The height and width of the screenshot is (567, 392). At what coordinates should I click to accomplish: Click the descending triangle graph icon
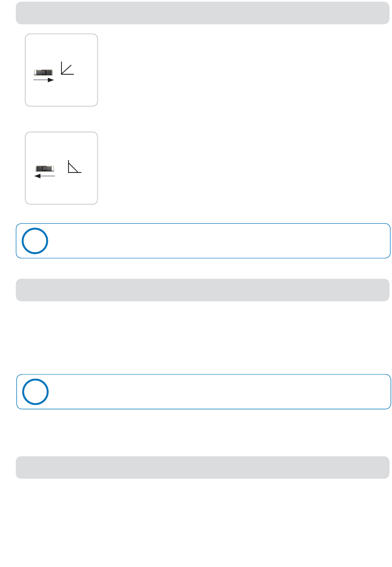[x=75, y=167]
